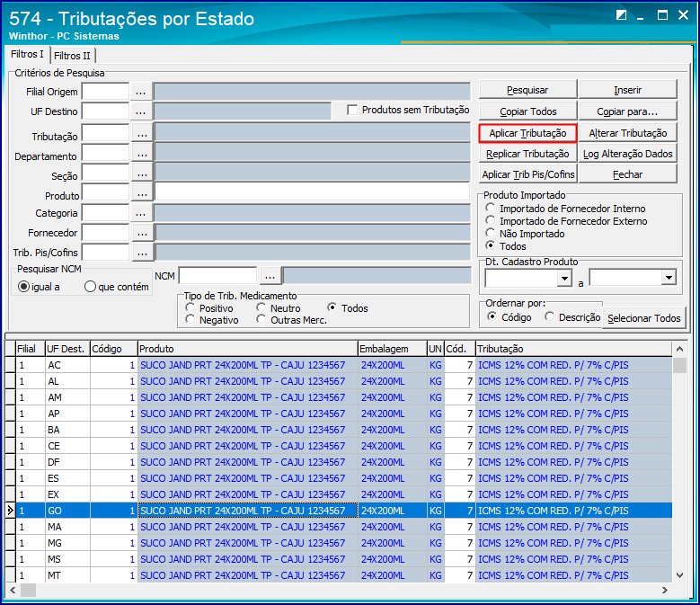This screenshot has width=700, height=605.
Task: Order results by Código
Action: click(492, 316)
